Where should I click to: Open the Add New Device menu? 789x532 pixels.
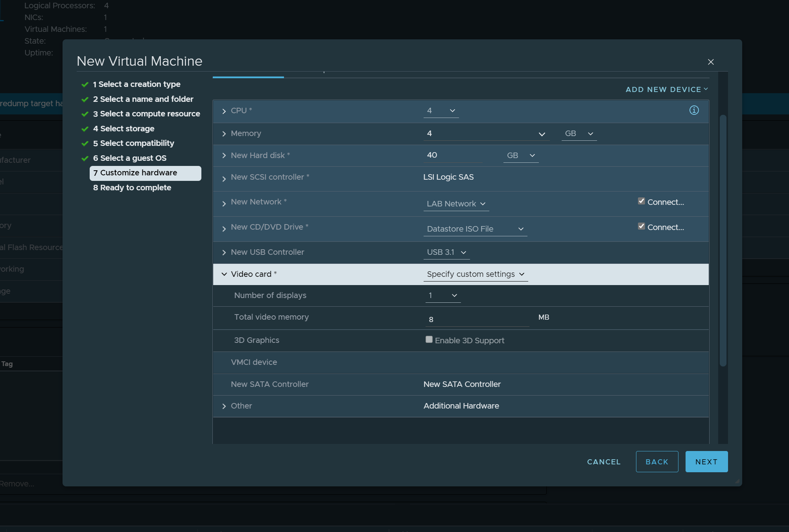point(667,90)
